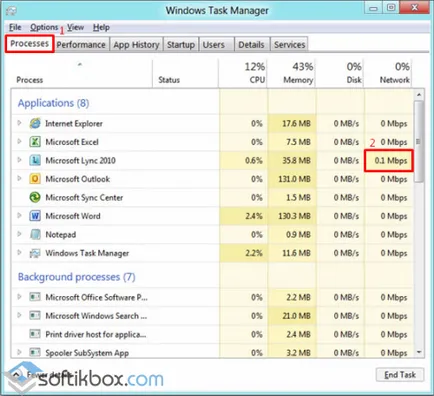Image resolution: width=434 pixels, height=396 pixels.
Task: Expand the Microsoft Lync 2010 group
Action: point(19,160)
